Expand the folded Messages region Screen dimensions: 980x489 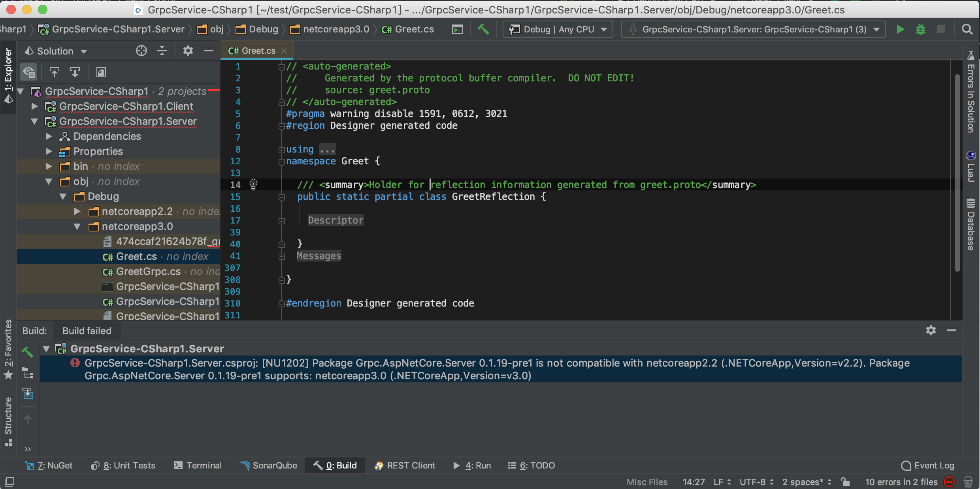click(282, 257)
